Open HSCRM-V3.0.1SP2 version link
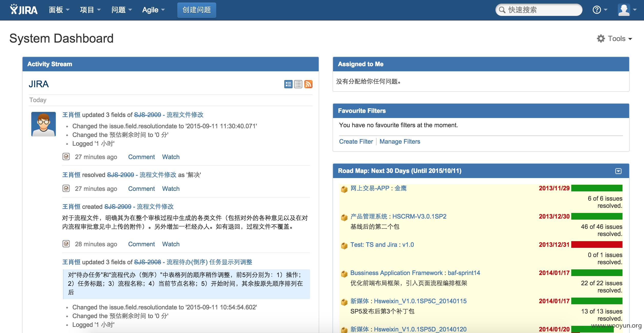This screenshot has height=333, width=644. click(419, 216)
